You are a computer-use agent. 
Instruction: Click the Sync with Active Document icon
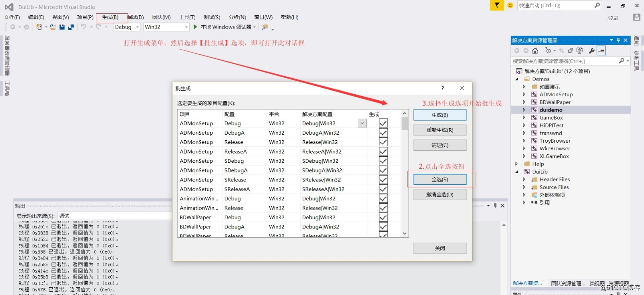(x=561, y=50)
